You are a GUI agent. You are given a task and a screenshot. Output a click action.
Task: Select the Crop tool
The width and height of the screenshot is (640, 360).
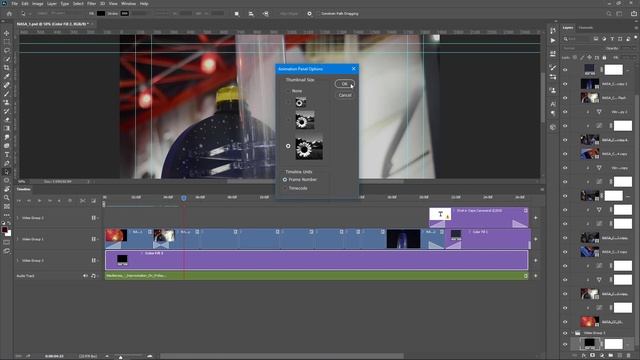pyautogui.click(x=7, y=68)
